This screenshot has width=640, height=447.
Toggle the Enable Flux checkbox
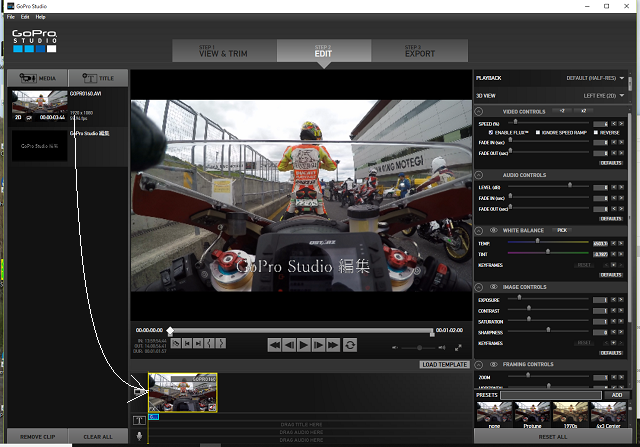[491, 132]
